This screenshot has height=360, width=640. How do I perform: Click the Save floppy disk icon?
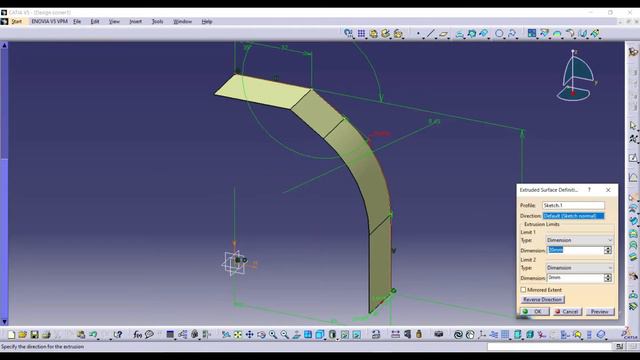34,335
